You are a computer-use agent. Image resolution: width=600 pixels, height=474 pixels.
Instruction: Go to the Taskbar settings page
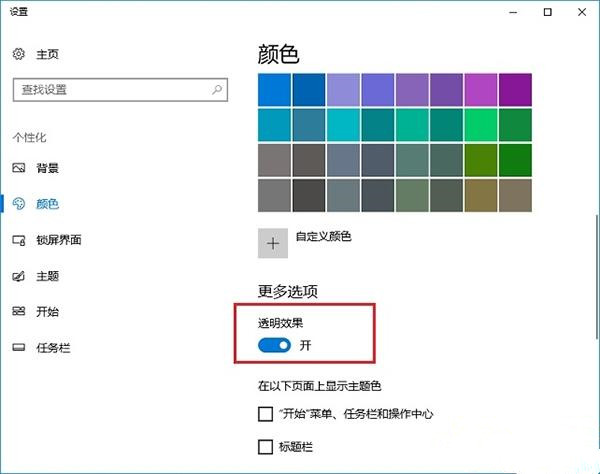(x=52, y=348)
